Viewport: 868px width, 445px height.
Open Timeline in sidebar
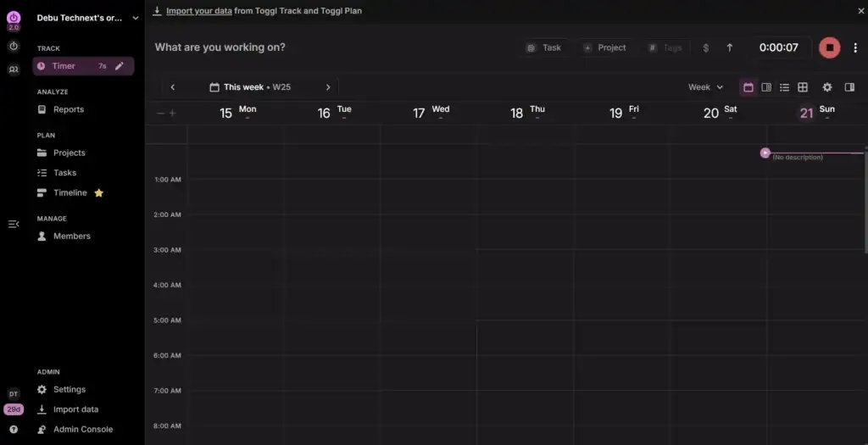point(70,192)
